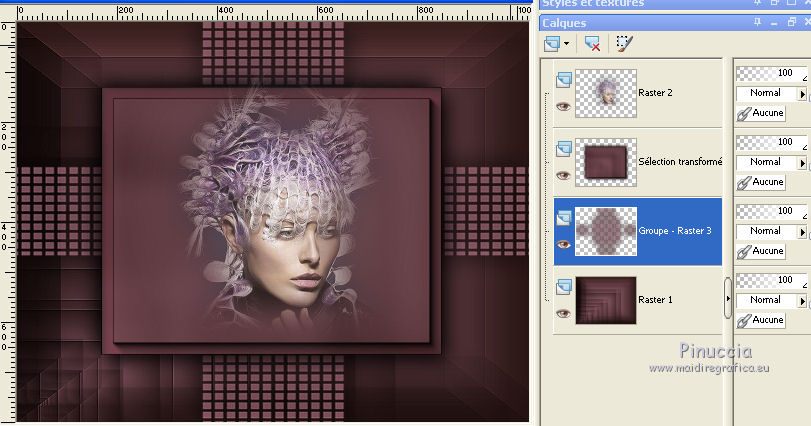Select the Raster 2 layer thumbnail
Image resolution: width=811 pixels, height=426 pixels.
[606, 94]
